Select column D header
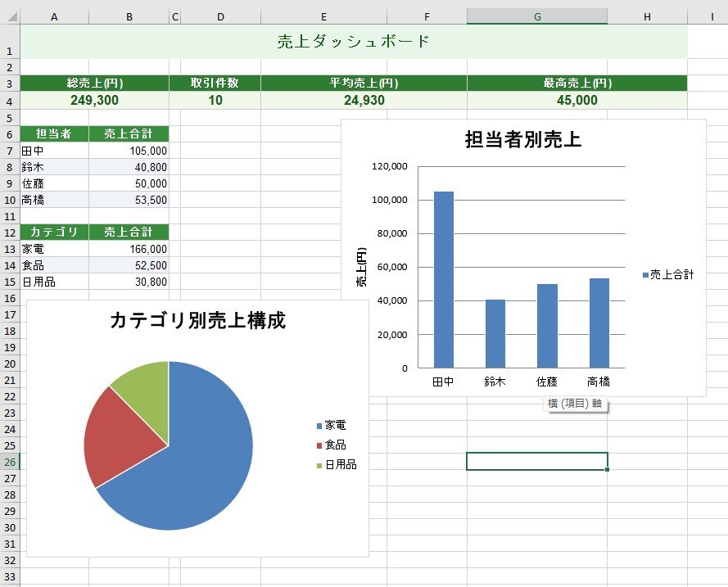Screen dimensions: 728x587 (220, 17)
